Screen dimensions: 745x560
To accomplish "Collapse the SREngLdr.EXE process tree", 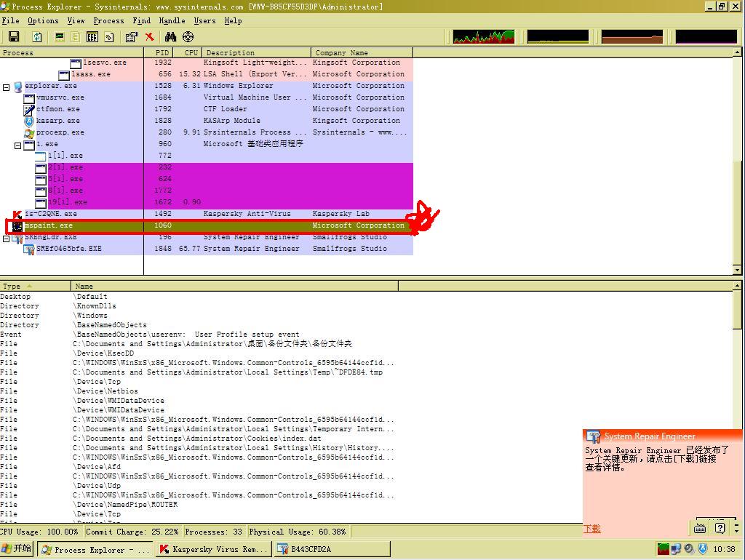I will pos(6,238).
